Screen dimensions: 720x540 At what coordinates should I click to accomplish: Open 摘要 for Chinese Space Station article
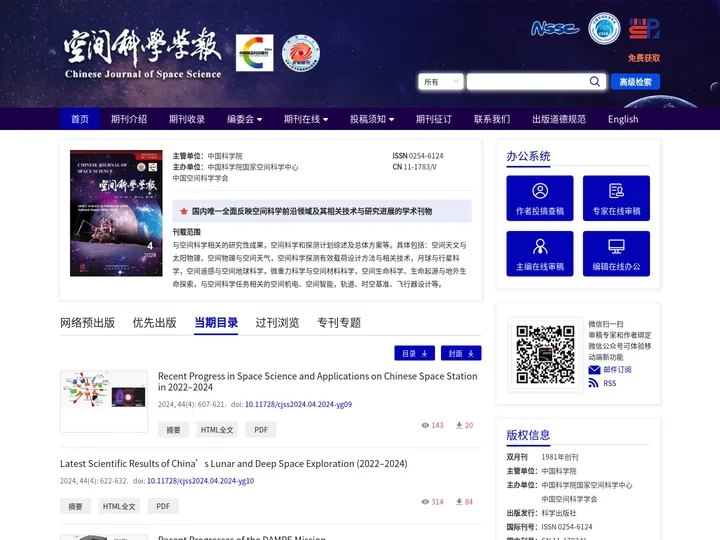[x=173, y=430]
